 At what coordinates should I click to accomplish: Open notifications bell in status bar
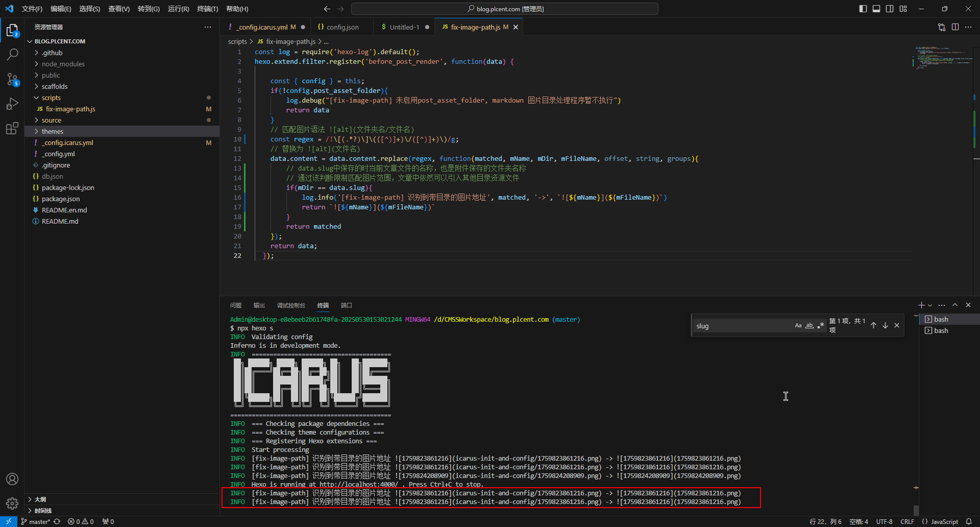(x=969, y=521)
